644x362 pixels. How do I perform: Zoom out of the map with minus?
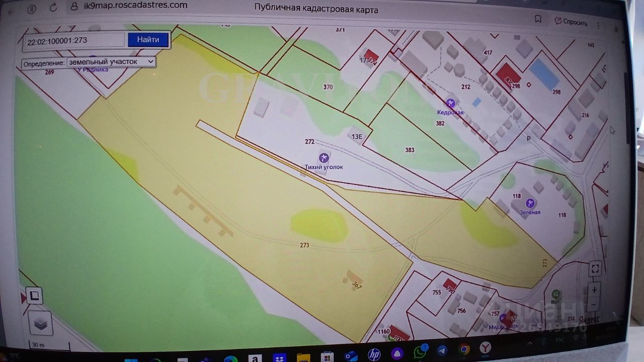coord(594,304)
